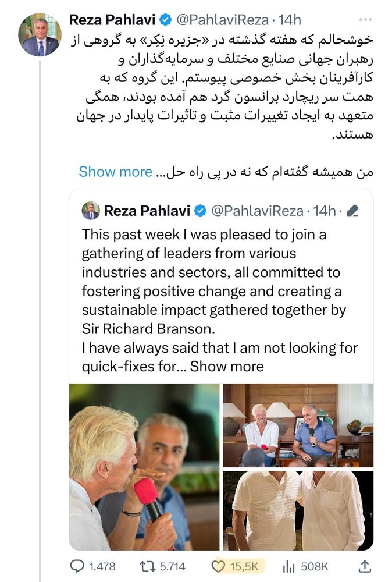Click the share upload icon
This screenshot has height=582, width=392.
click(365, 566)
